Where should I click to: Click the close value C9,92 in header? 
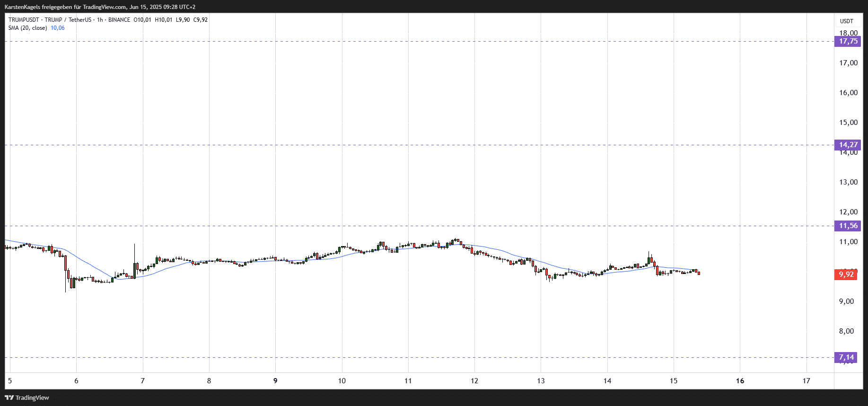pyautogui.click(x=201, y=20)
